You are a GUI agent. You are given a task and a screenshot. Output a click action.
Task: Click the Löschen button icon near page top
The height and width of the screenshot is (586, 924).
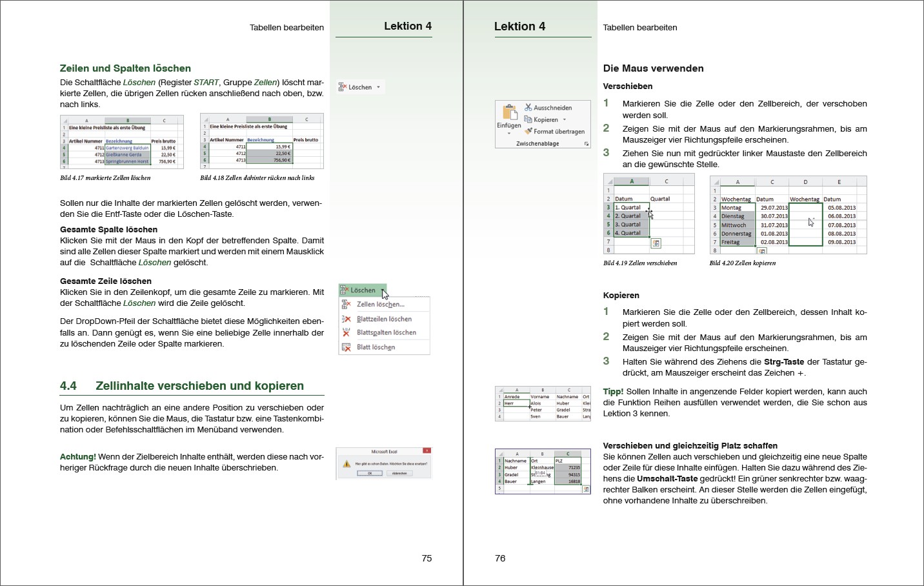[343, 87]
